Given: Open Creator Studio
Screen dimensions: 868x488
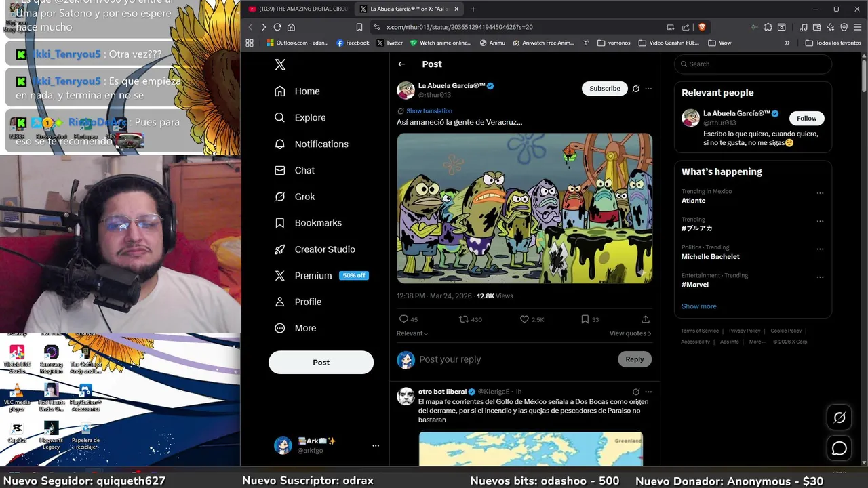Looking at the screenshot, I should click(x=315, y=249).
